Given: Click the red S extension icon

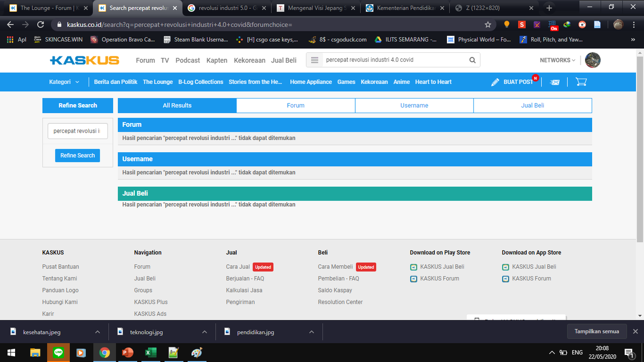Looking at the screenshot, I should (x=522, y=24).
